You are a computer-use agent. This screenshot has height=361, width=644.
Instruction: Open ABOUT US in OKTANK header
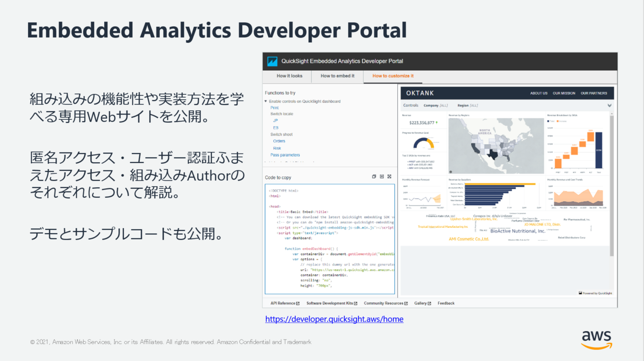pos(539,93)
